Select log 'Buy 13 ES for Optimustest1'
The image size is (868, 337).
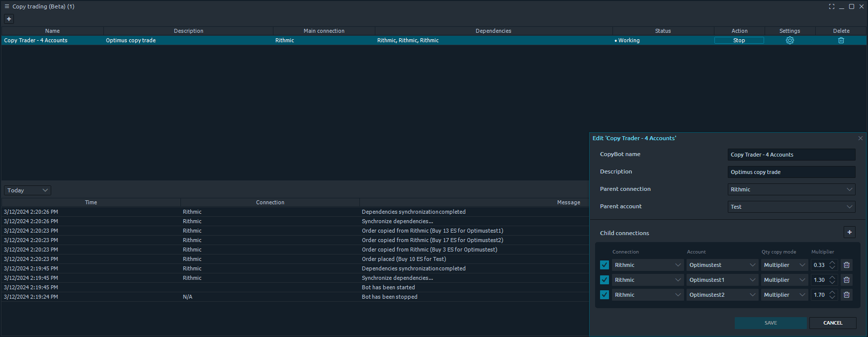click(433, 231)
